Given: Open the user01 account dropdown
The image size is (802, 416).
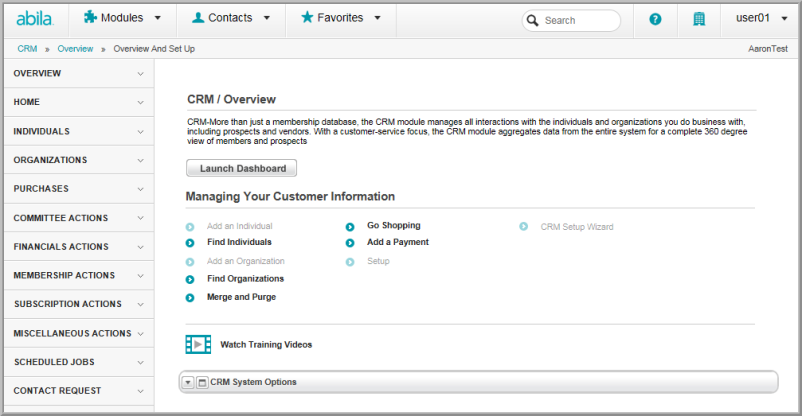Looking at the screenshot, I should tap(761, 18).
